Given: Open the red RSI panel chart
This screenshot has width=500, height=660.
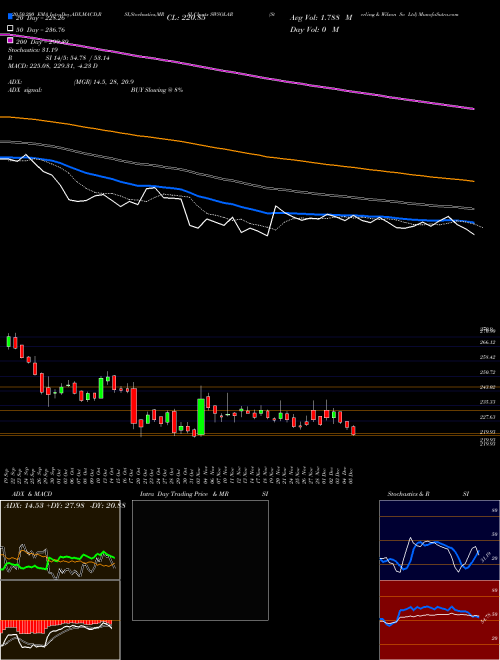Looking at the screenshot, I should tap(439, 620).
